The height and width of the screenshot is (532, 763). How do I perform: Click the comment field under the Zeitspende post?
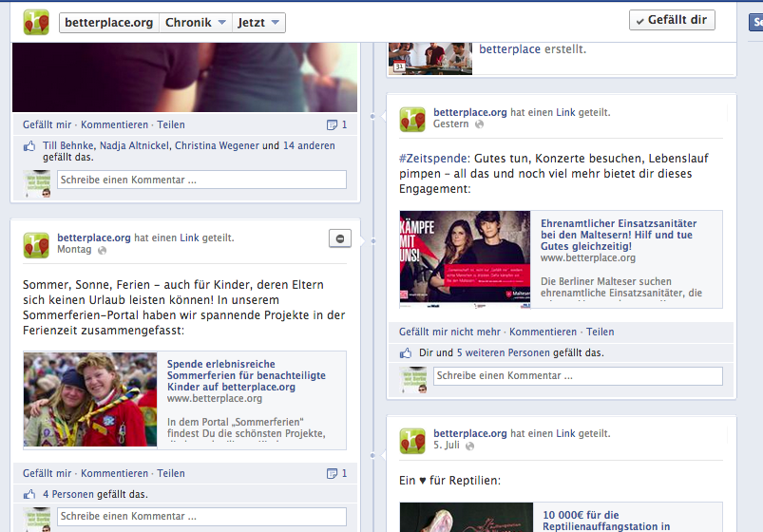coord(578,376)
